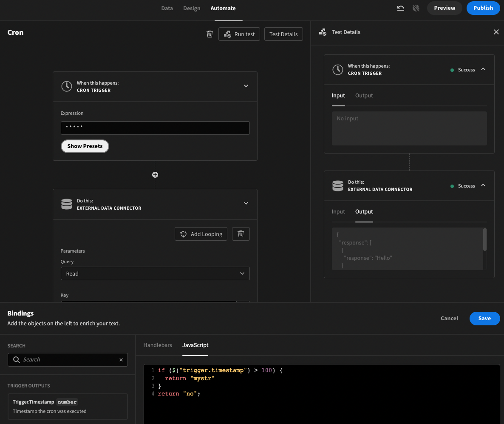This screenshot has width=504, height=424.
Task: Open Input tab of External Data Connector test
Action: pyautogui.click(x=338, y=212)
